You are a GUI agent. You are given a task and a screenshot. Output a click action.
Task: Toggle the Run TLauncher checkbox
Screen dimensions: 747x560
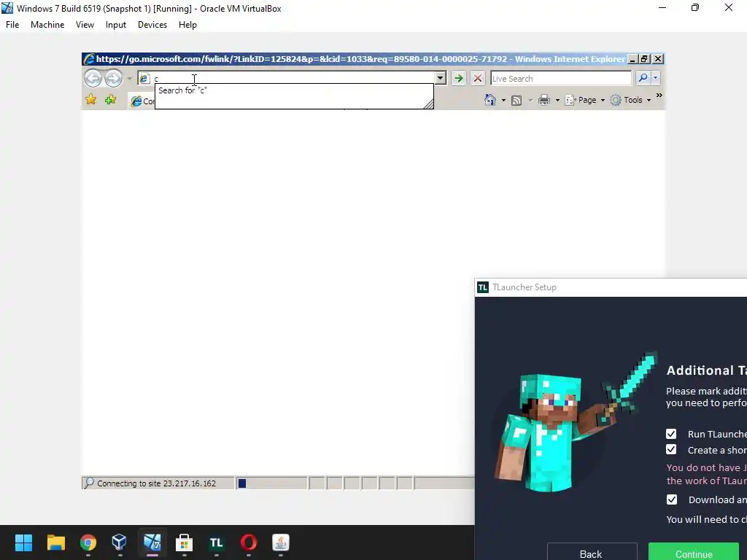[x=671, y=434]
